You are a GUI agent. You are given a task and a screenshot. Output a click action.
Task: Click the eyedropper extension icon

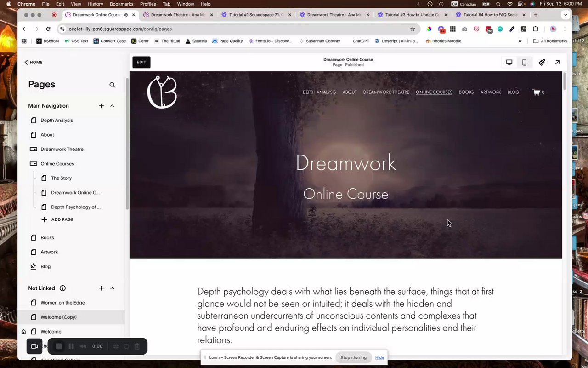(512, 29)
